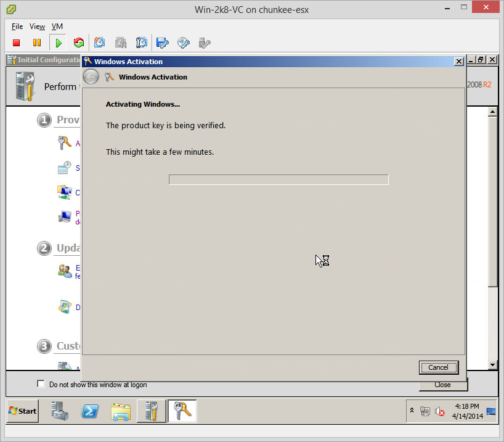Click the Reset VM icon
504x442 pixels.
pos(78,43)
